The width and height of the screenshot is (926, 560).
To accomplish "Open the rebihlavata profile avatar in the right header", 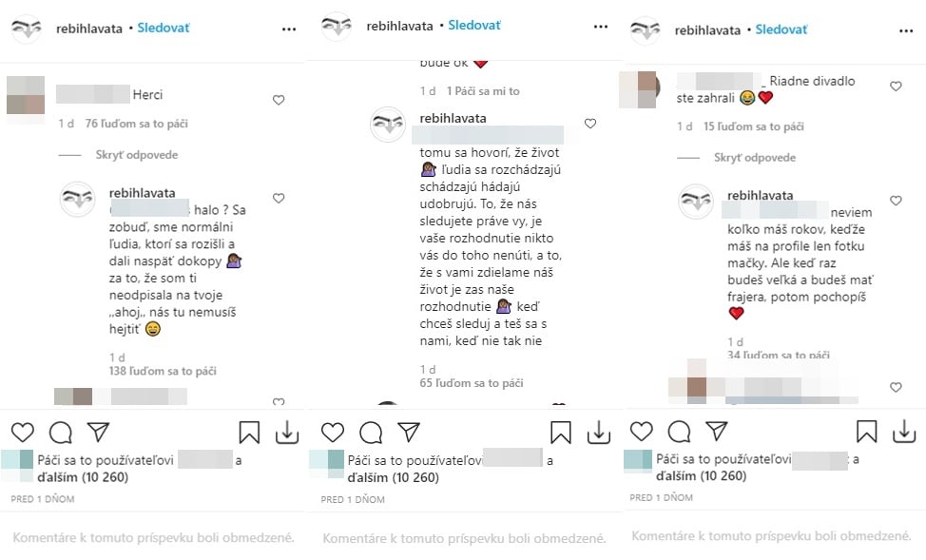I will point(645,29).
